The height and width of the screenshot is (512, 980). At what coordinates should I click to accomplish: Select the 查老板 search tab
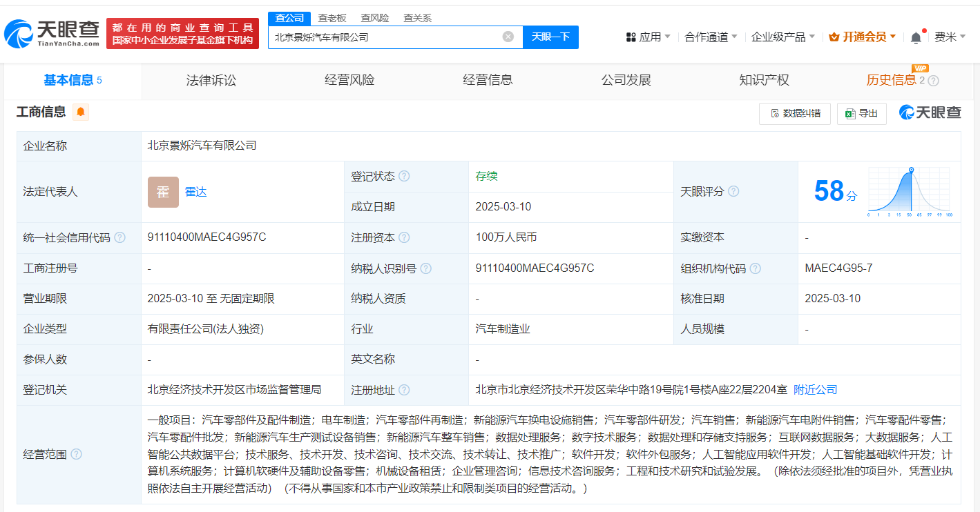332,18
